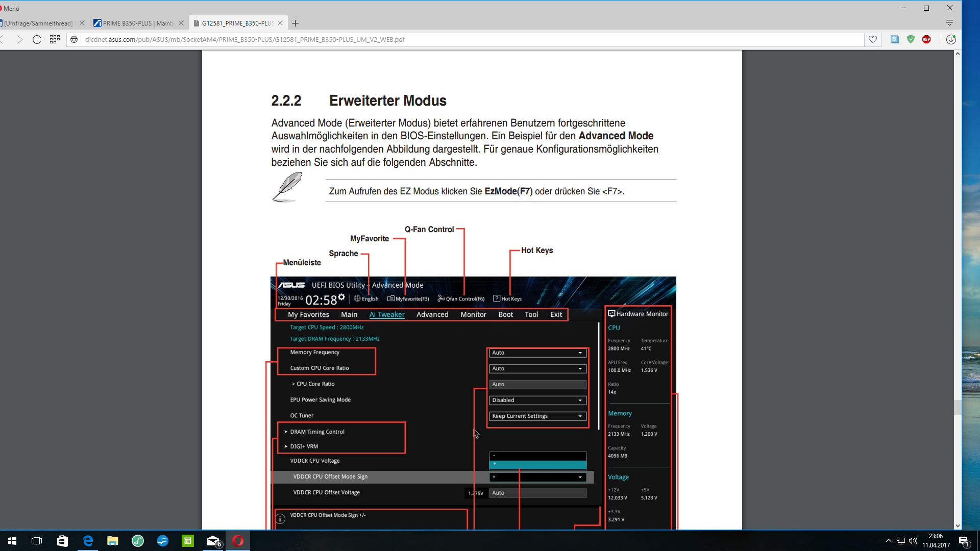Image resolution: width=980 pixels, height=551 pixels.
Task: Click the Adblock Plus extension icon
Action: [926, 39]
